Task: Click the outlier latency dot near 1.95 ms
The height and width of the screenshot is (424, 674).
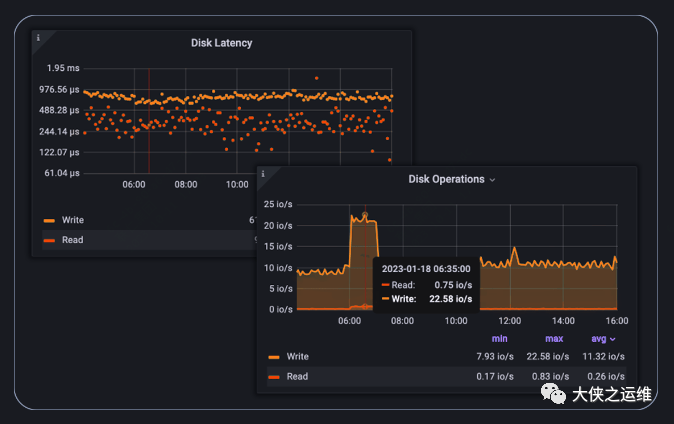Action: 316,78
